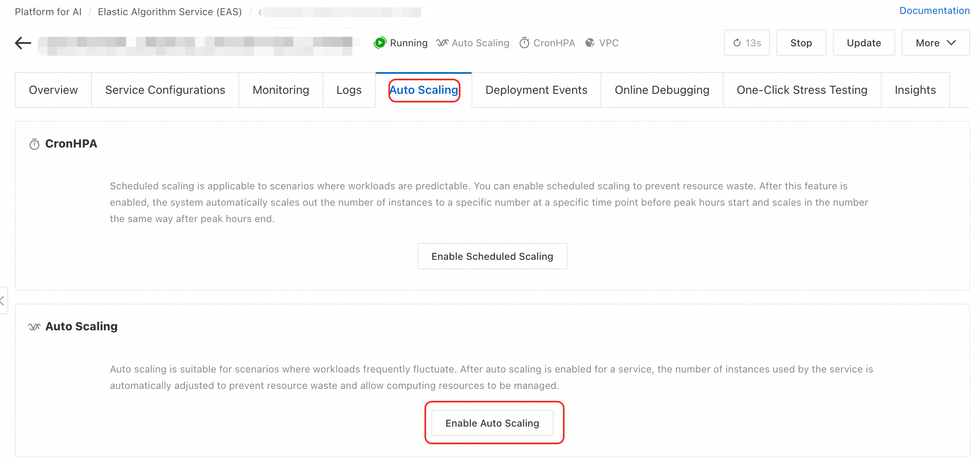
Task: Open One-Click Stress Testing tab
Action: tap(802, 90)
